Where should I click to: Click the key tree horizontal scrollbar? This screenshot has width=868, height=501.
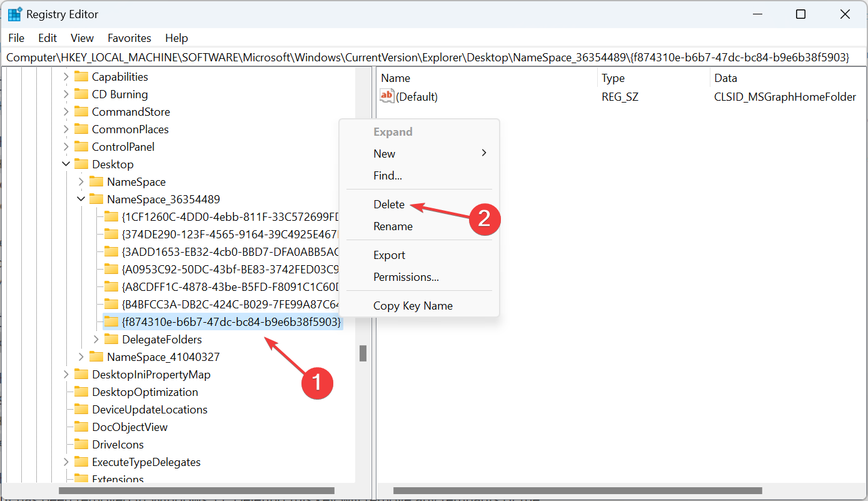(196, 491)
